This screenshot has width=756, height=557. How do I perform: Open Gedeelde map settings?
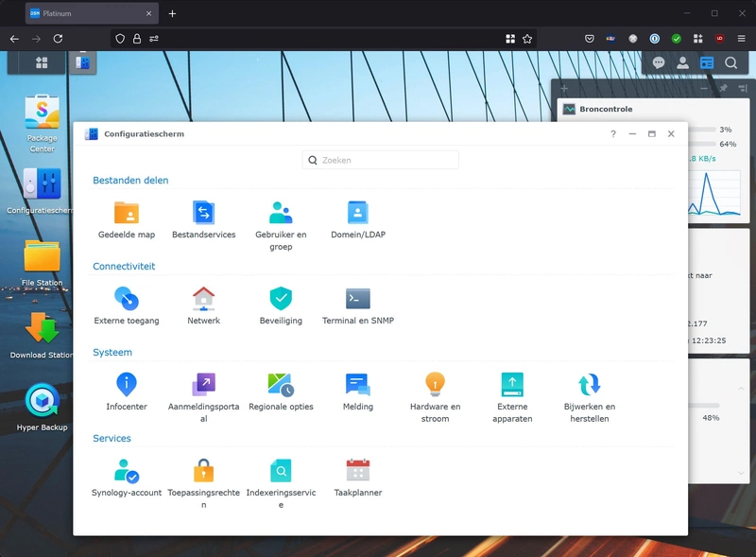126,210
